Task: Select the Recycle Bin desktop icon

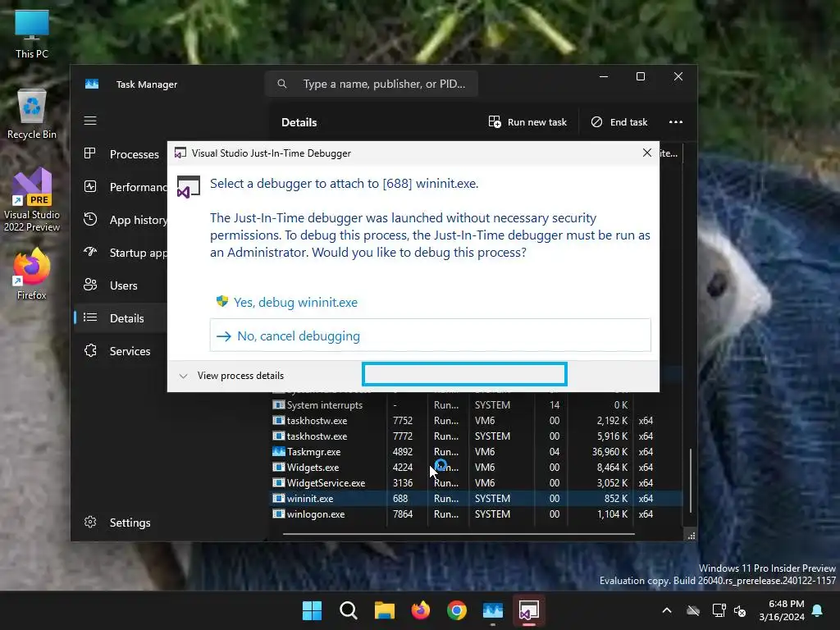Action: click(x=32, y=114)
